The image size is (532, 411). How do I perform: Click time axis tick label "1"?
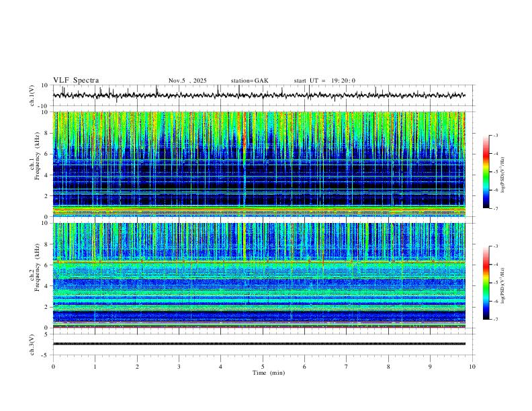click(x=95, y=367)
